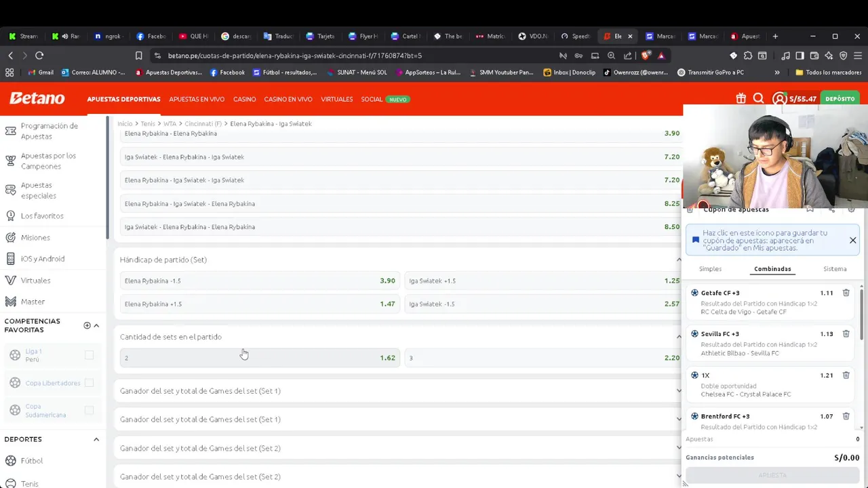This screenshot has width=868, height=488.
Task: Select Iga Swiatek +1.5 at 1.25
Action: click(543, 281)
